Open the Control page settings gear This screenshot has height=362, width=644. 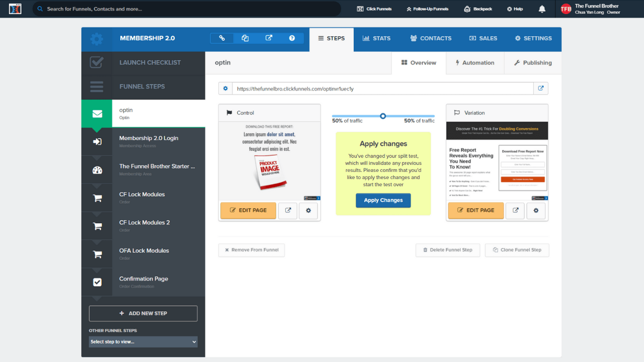point(308,211)
